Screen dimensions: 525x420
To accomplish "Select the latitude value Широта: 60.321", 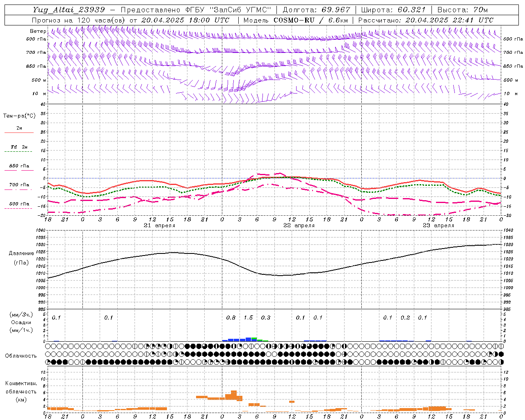I will (393, 10).
